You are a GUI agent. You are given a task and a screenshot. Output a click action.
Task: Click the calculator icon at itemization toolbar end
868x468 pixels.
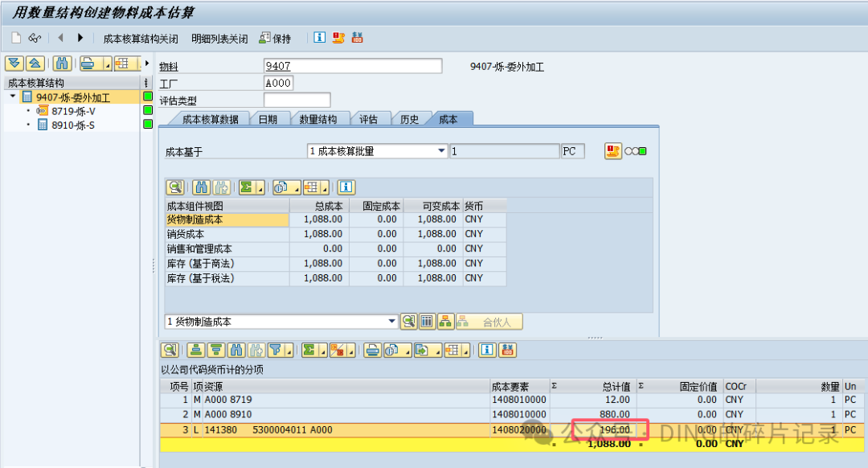[x=508, y=350]
